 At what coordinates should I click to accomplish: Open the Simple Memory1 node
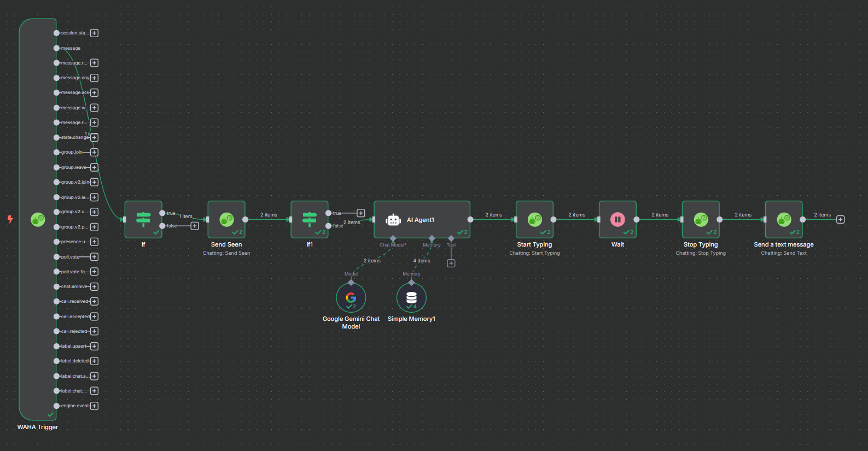pyautogui.click(x=411, y=297)
